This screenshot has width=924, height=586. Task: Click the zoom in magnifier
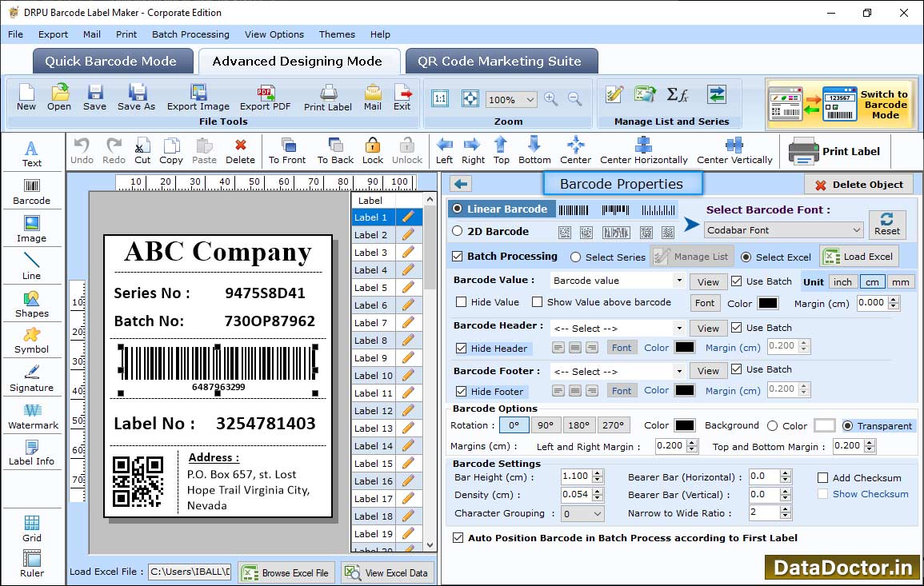[551, 99]
